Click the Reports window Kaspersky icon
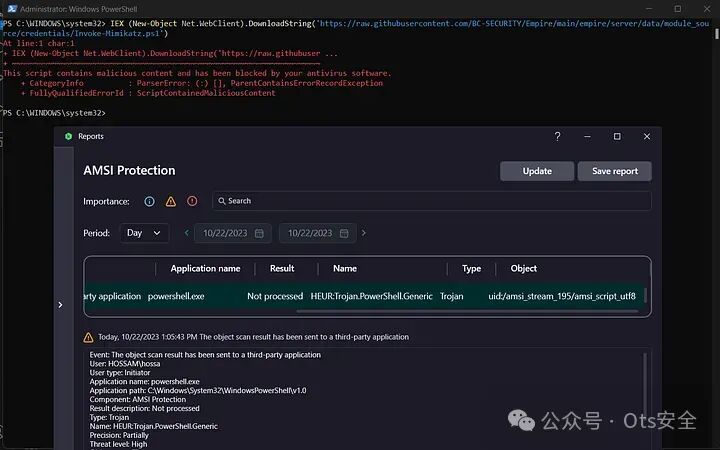This screenshot has width=720, height=450. tap(68, 136)
